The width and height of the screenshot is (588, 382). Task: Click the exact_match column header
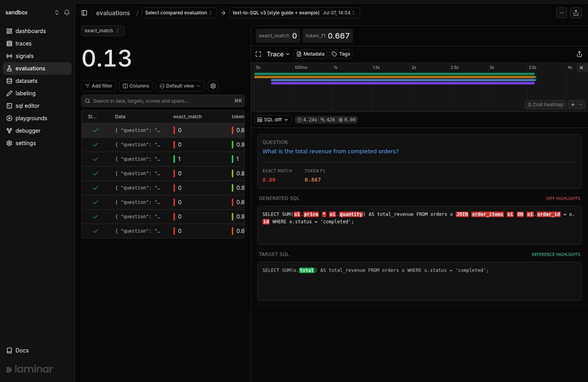[x=187, y=117]
